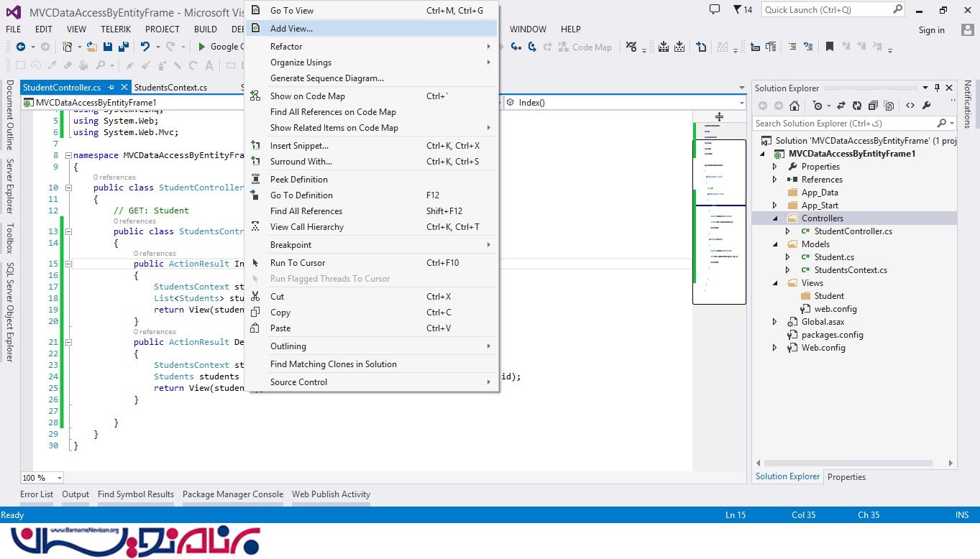Open the feedback speech bubble icon
The height and width of the screenshot is (559, 980).
pos(714,9)
